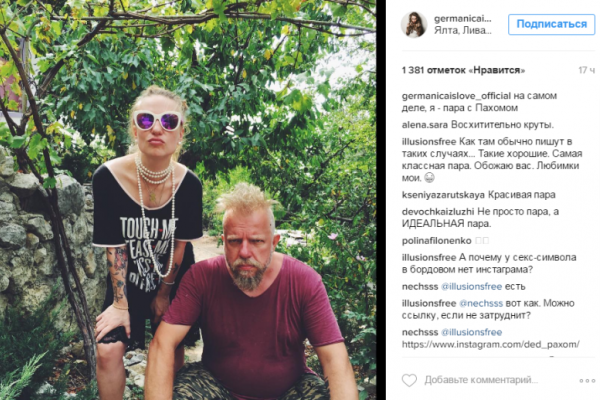Open the Ялта, Лива... location link

coord(462,30)
